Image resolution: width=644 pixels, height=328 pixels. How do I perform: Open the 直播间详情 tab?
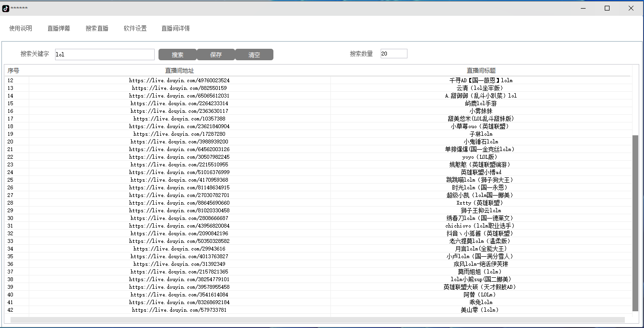(x=176, y=28)
